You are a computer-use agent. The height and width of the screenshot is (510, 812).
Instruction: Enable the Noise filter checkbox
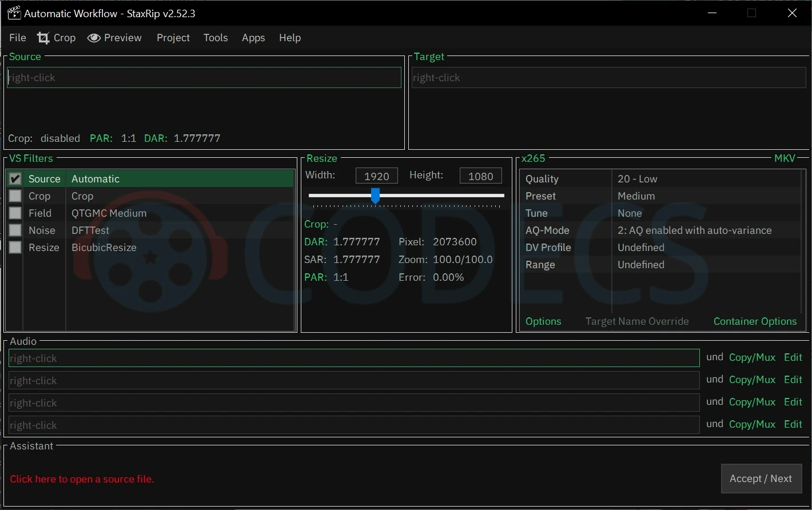(15, 230)
